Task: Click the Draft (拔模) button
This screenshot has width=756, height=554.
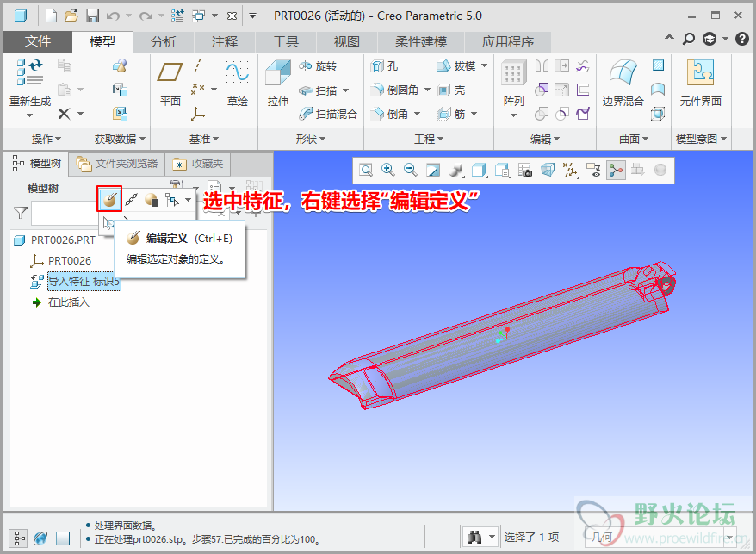Action: [x=456, y=65]
